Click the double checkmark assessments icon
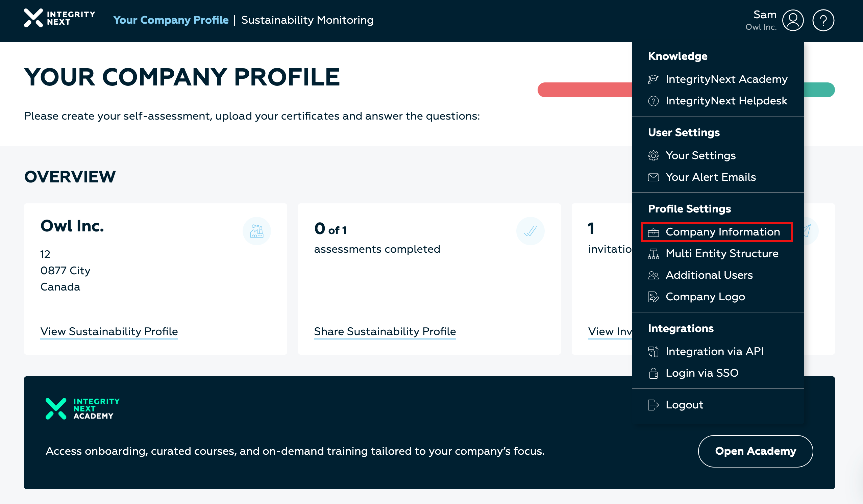863x504 pixels. click(530, 231)
